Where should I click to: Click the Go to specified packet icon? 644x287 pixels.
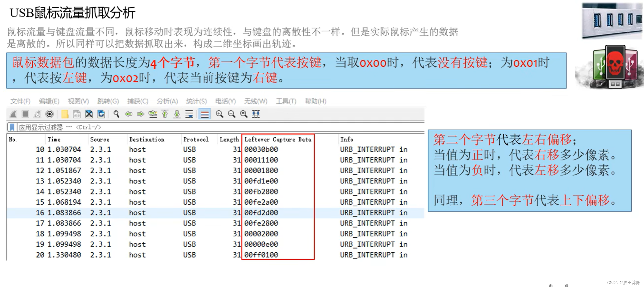click(x=153, y=114)
